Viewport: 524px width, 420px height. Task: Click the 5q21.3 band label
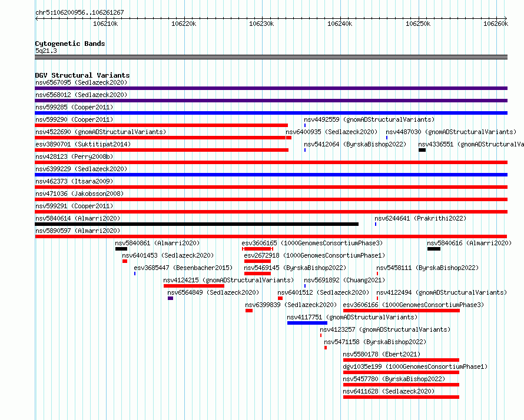46,51
